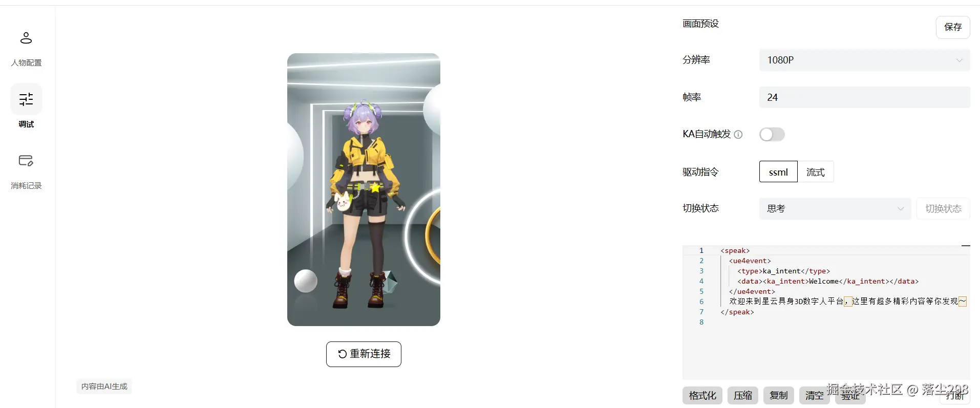
Task: Click the refresh icon in 重新连接
Action: [x=343, y=354]
